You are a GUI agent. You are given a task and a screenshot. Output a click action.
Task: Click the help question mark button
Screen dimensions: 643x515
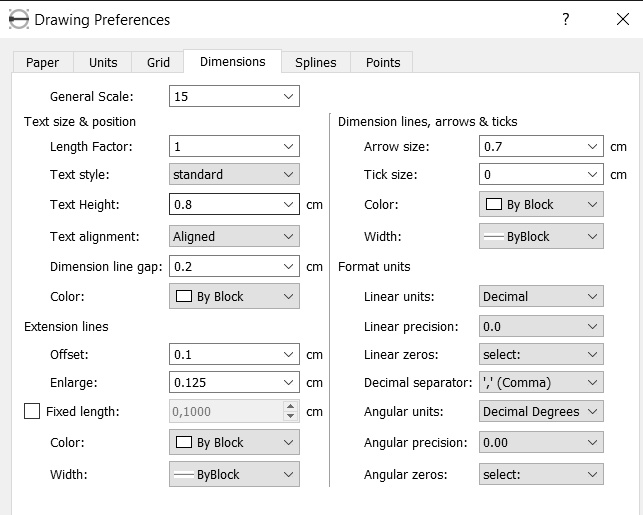pyautogui.click(x=565, y=19)
